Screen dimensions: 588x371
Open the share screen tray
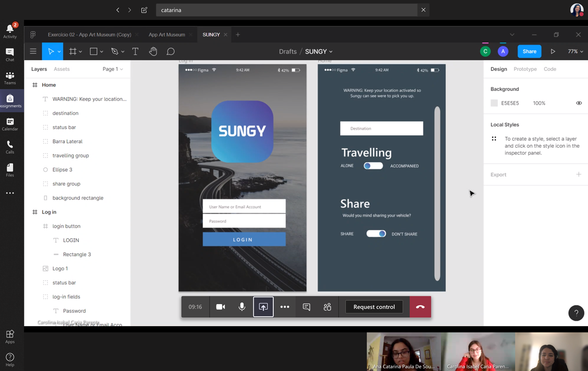pos(263,307)
